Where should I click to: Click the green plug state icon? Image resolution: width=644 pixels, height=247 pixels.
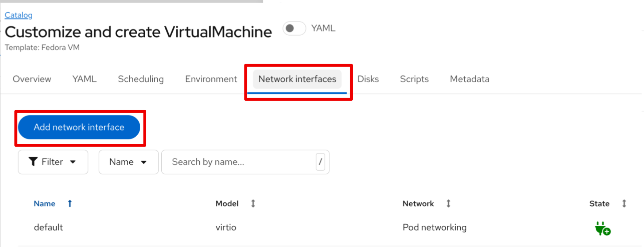click(602, 229)
